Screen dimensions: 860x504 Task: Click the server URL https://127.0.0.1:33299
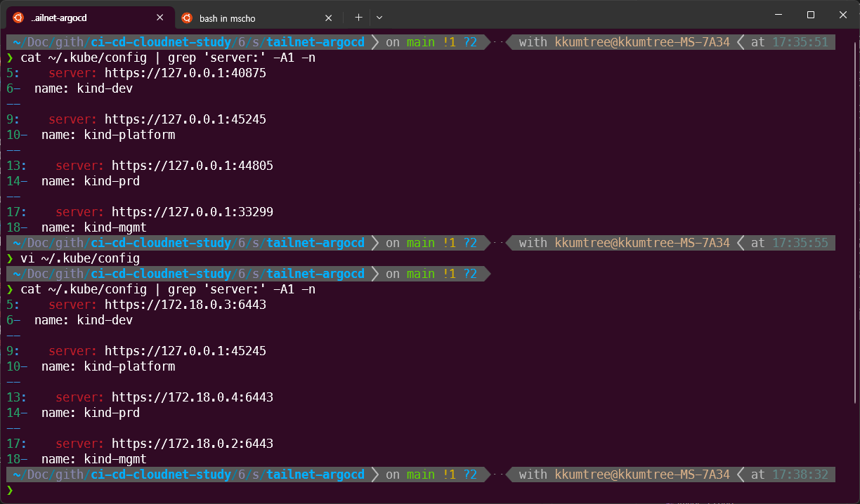[193, 212]
